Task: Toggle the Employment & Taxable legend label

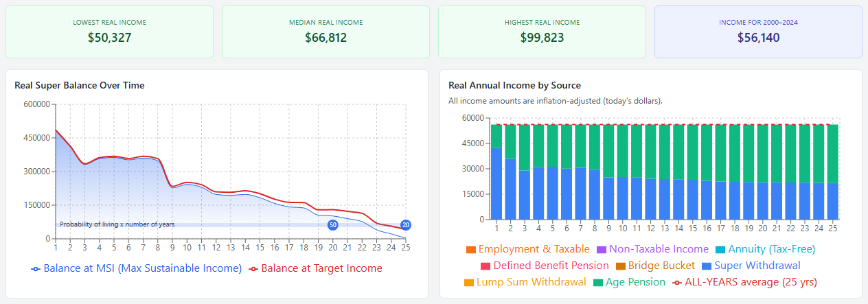Action: point(534,250)
